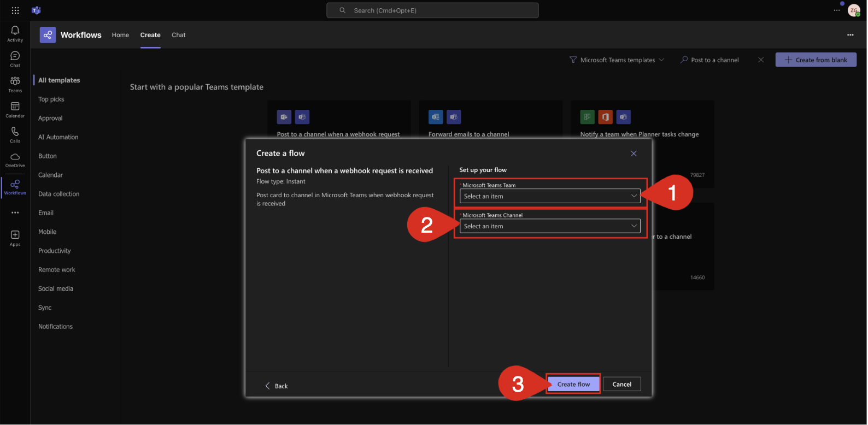Open Microsoft Teams templates filter dropdown
This screenshot has height=425, width=868.
tap(617, 60)
